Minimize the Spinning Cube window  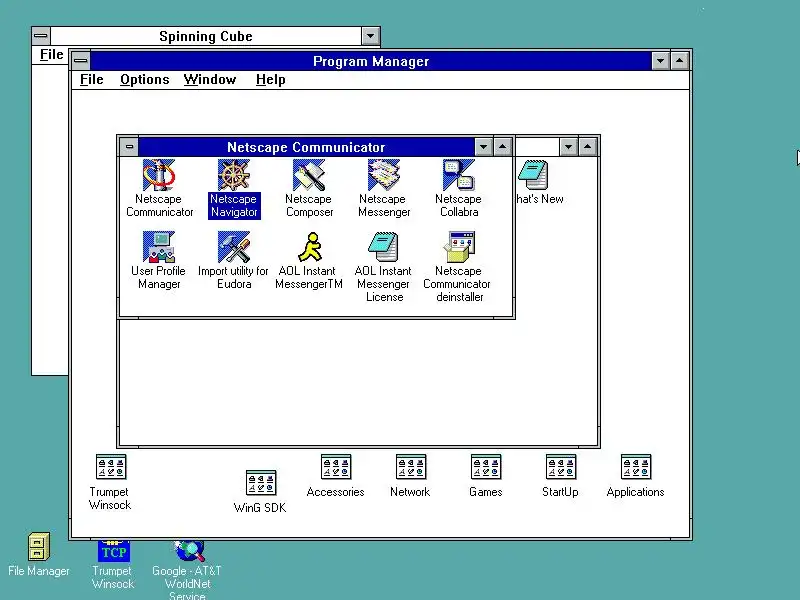370,36
